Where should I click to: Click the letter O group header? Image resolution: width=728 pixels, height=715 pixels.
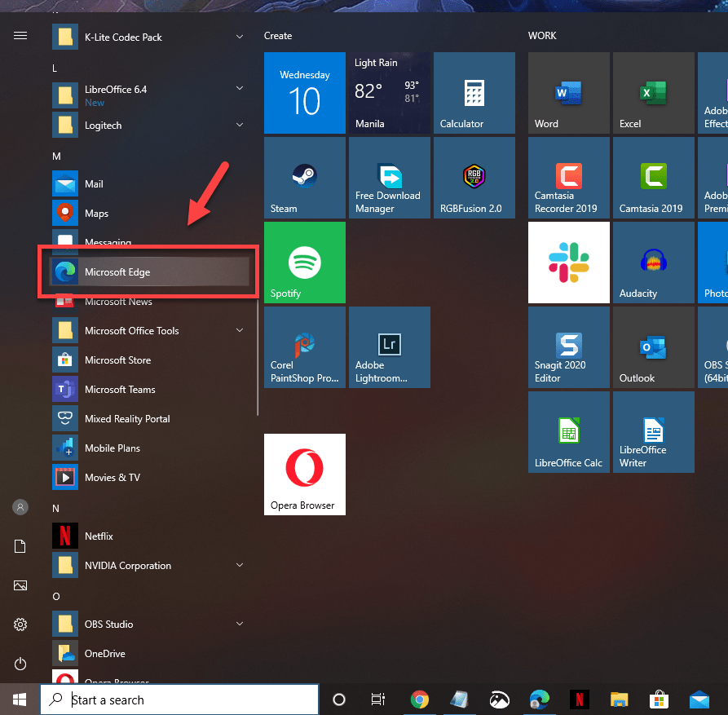coord(56,597)
